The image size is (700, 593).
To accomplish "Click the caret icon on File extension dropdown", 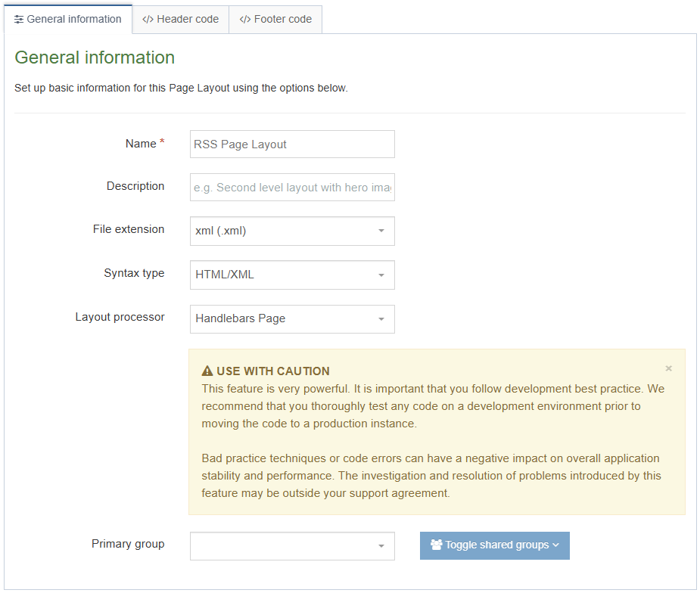I will [x=382, y=231].
